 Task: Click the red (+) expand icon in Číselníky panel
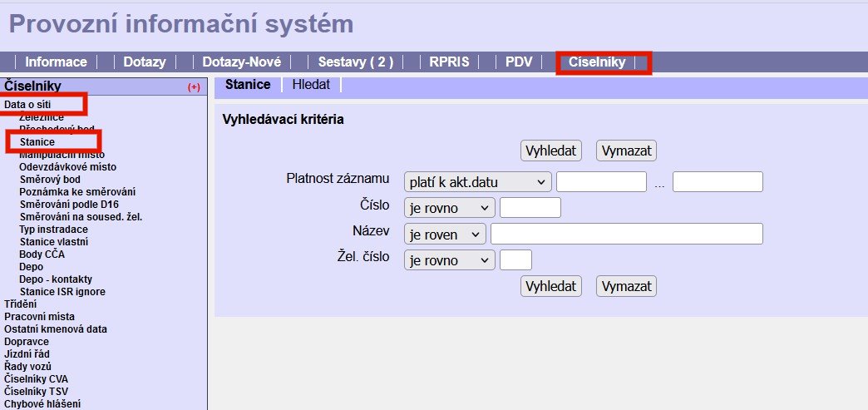pyautogui.click(x=194, y=86)
